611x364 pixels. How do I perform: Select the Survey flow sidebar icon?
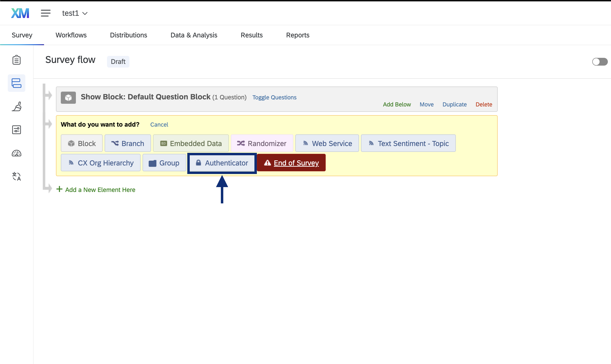(x=17, y=83)
